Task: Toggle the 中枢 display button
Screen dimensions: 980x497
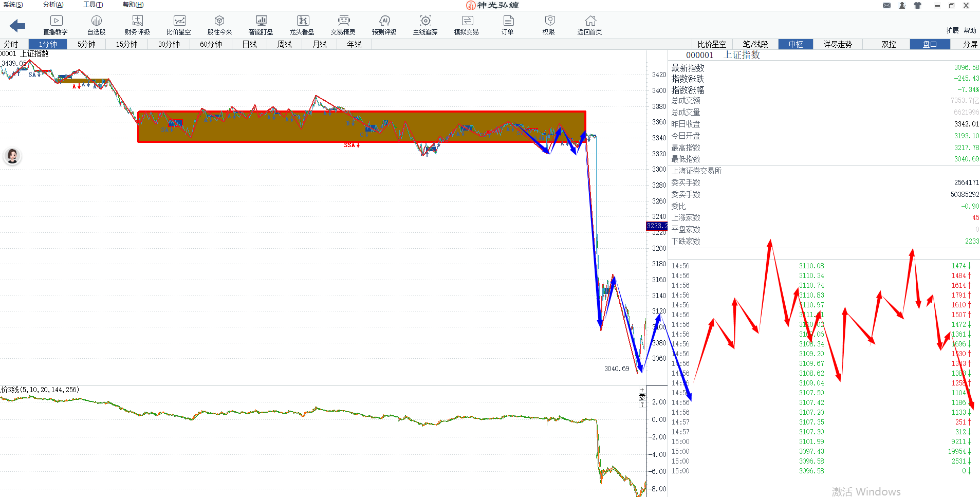Action: tap(796, 44)
